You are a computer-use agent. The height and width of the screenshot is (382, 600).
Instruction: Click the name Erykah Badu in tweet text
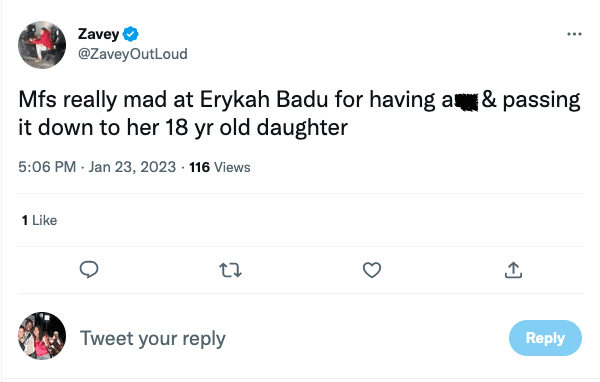pyautogui.click(x=264, y=100)
